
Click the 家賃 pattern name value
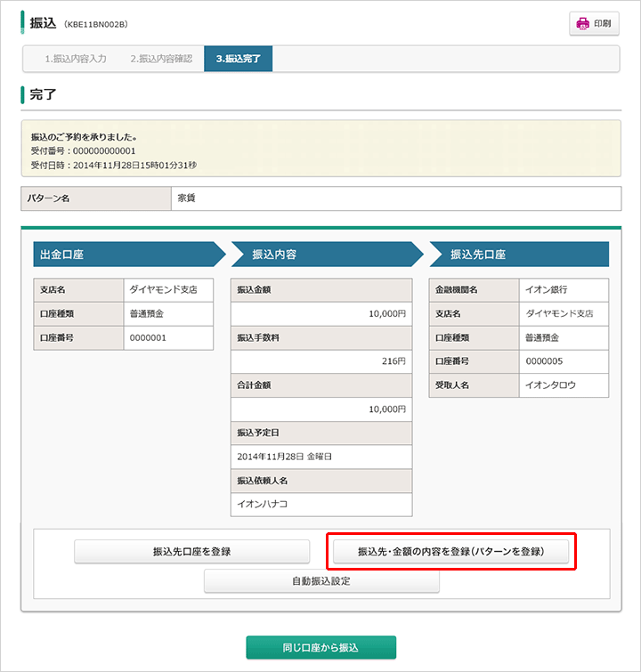[x=186, y=198]
